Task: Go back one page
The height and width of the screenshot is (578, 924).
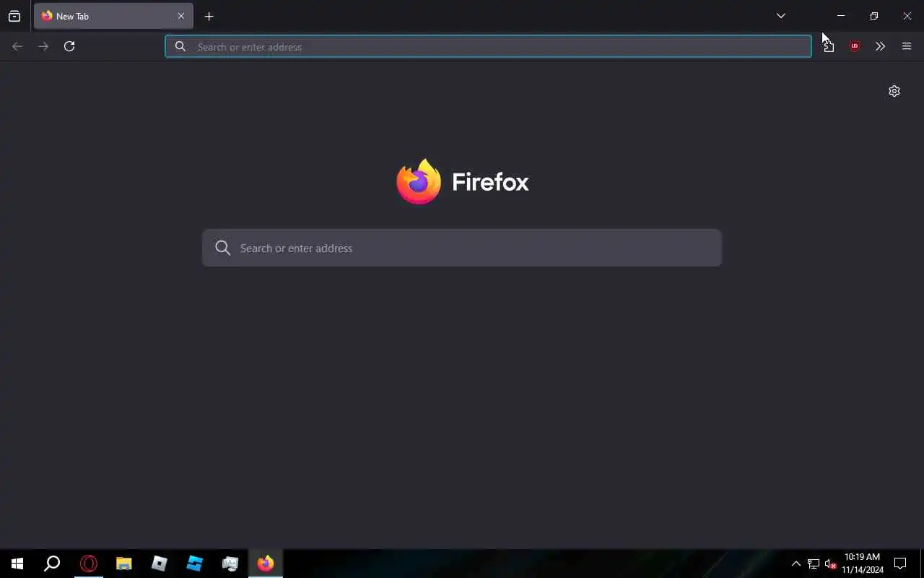Action: point(17,46)
